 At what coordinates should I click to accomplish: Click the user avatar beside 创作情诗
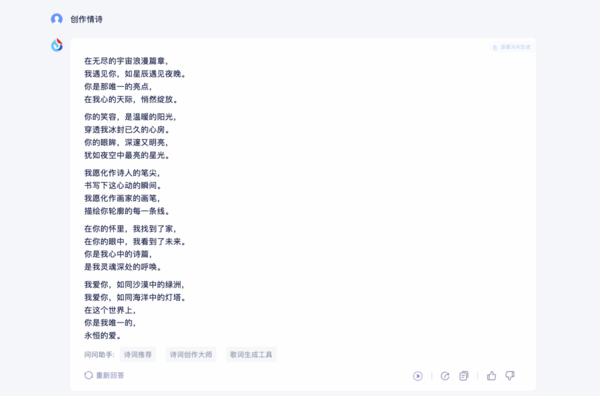coord(57,19)
